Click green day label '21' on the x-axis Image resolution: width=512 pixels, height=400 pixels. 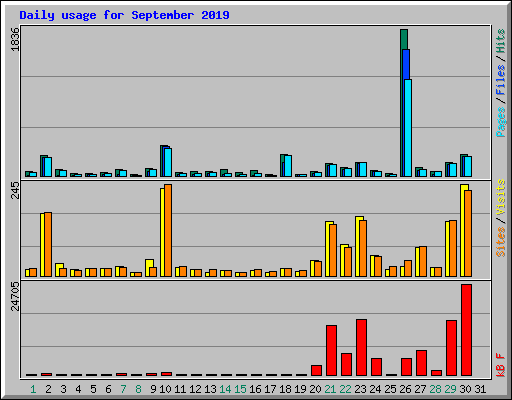(330, 389)
